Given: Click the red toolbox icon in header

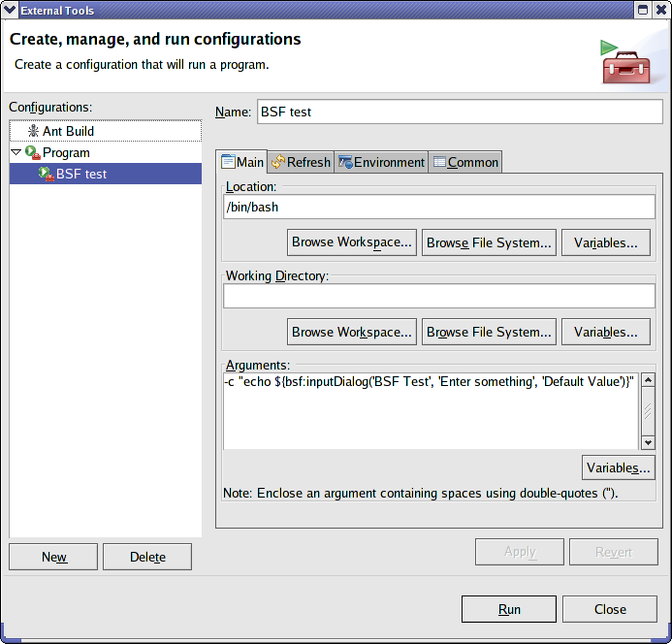Looking at the screenshot, I should (x=626, y=63).
